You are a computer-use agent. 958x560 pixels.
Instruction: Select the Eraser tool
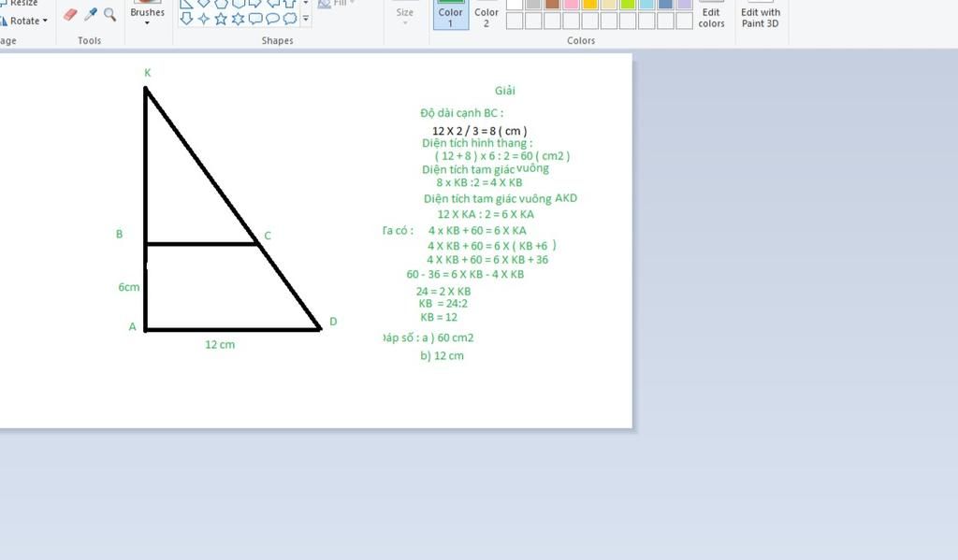coord(70,14)
